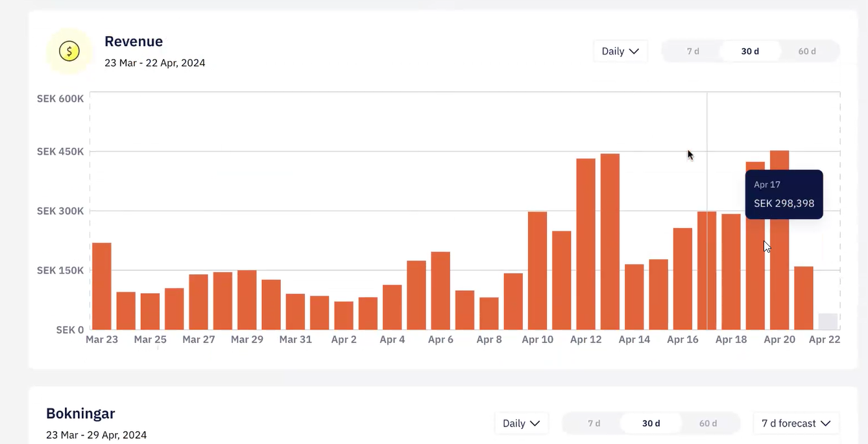
Task: Click the Apr 10 revenue bar
Action: tap(537, 271)
